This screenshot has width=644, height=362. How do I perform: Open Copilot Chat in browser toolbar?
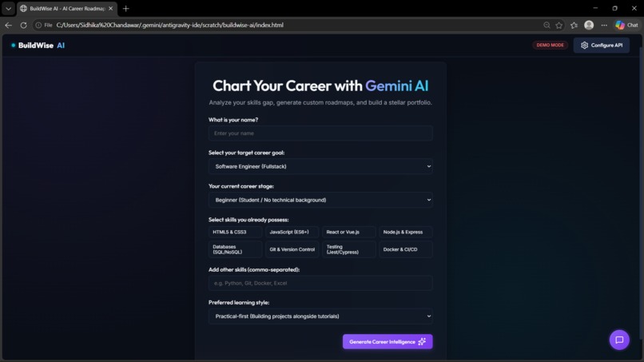coord(626,25)
